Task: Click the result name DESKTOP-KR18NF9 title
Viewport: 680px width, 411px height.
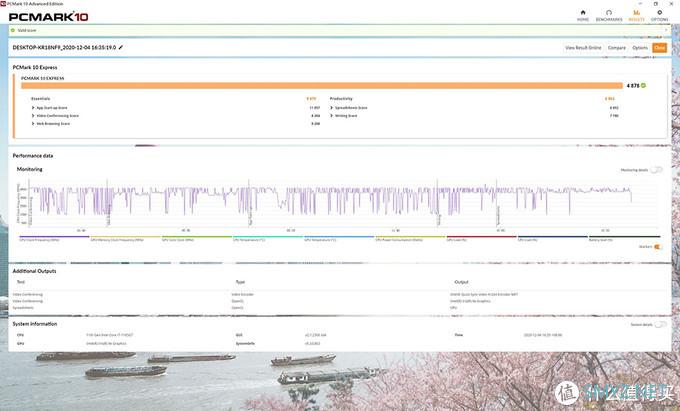Action: point(64,47)
